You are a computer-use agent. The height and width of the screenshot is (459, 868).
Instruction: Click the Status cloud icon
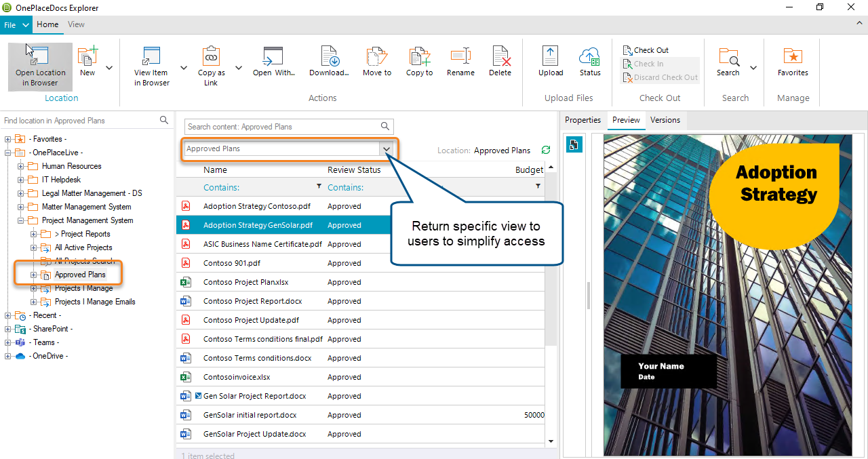(590, 57)
